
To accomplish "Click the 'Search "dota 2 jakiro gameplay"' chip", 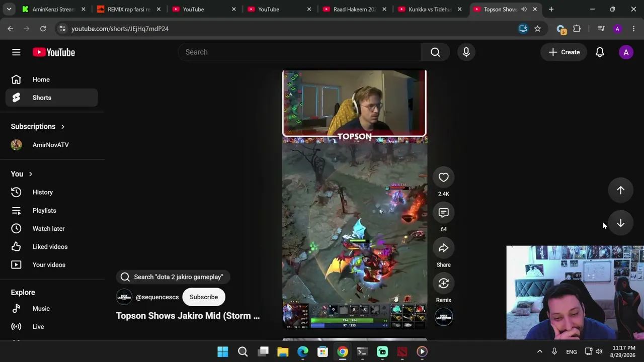I will [x=173, y=277].
